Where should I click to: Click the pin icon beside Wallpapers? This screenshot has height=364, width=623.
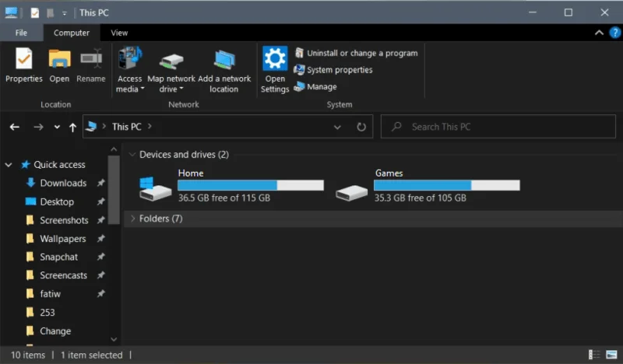101,239
